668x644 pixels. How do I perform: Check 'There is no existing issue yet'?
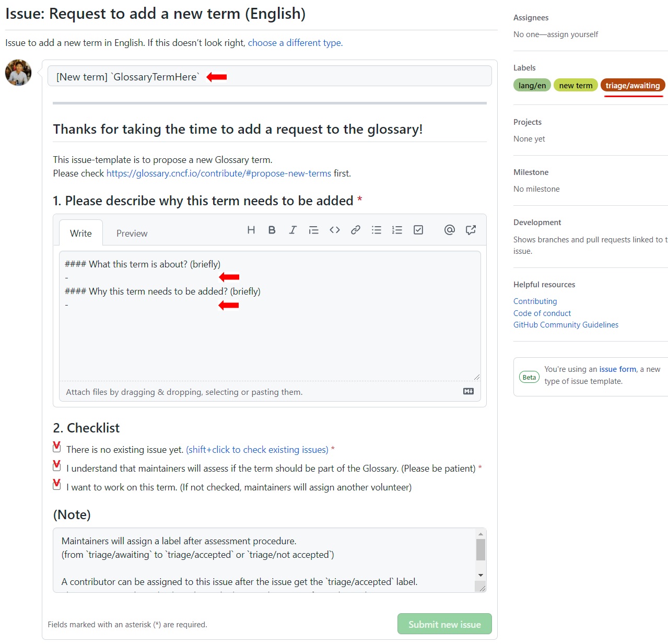[x=57, y=448]
